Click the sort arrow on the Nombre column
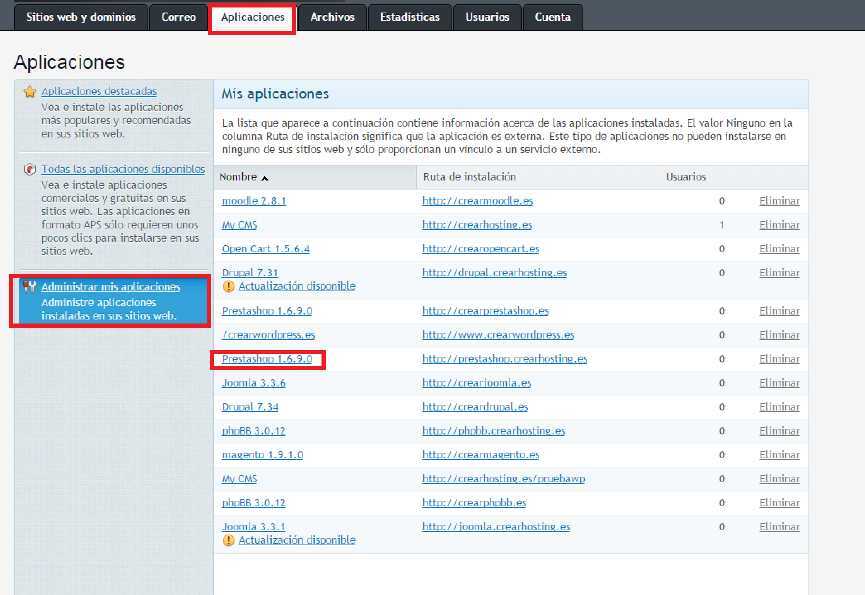The image size is (865, 595). click(x=267, y=177)
